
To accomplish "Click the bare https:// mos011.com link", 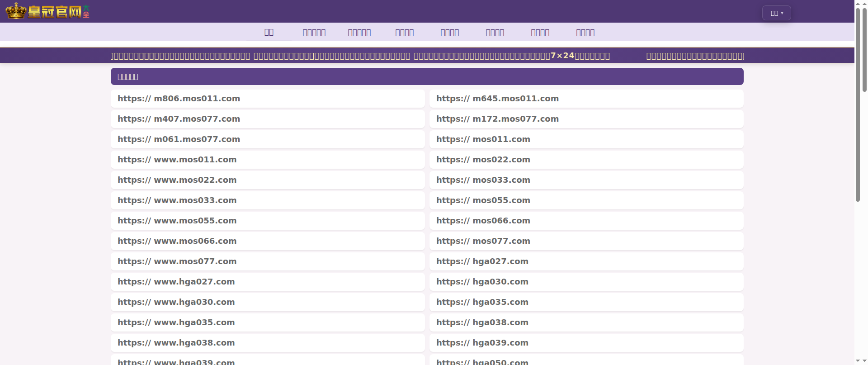I will coord(586,139).
